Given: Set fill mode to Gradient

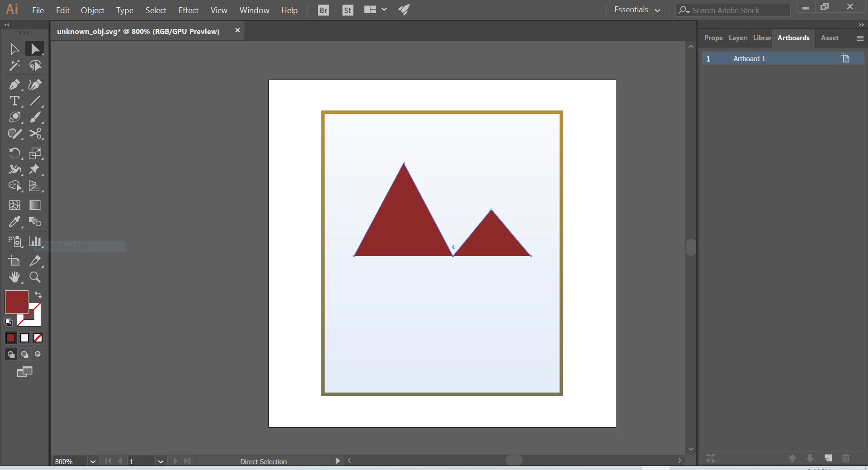Looking at the screenshot, I should [x=24, y=338].
